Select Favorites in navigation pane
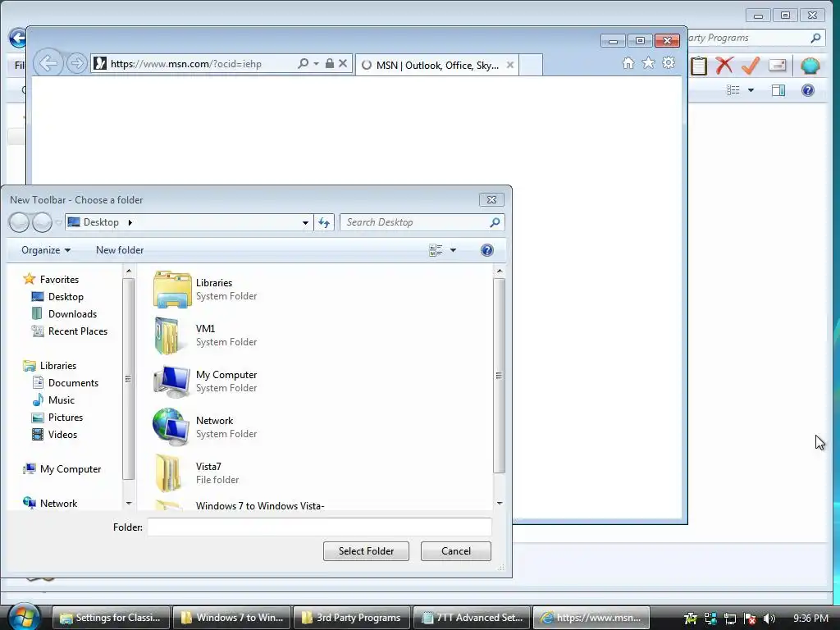The width and height of the screenshot is (840, 630). pos(52,280)
